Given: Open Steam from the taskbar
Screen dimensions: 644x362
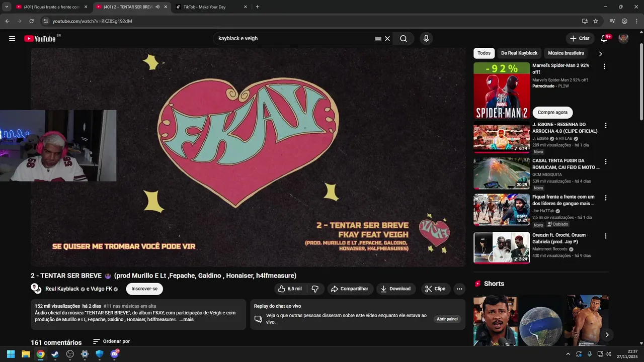Looking at the screenshot, I should coord(55,354).
